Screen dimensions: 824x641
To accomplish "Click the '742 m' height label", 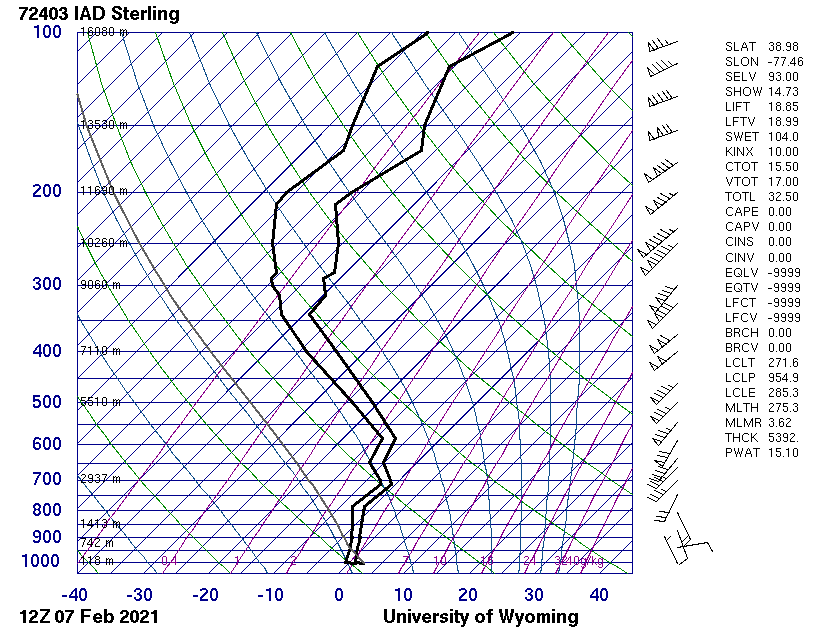I will tap(97, 543).
